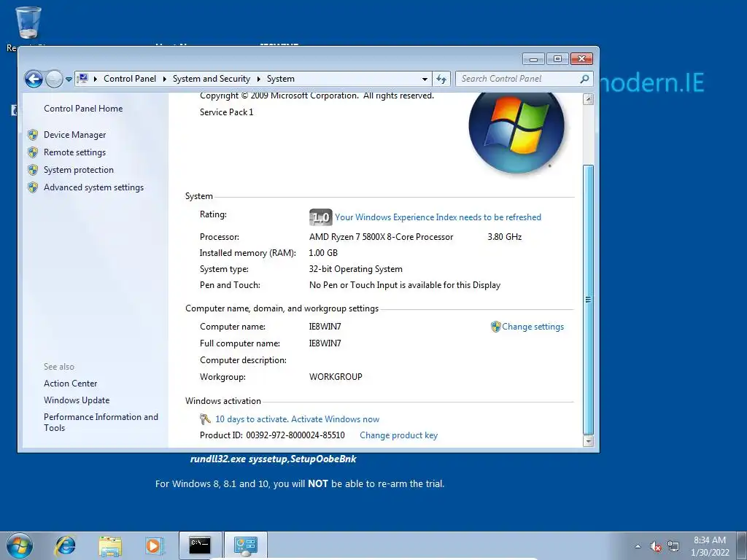747x560 pixels.
Task: Expand the arrow after Control Panel breadcrumb
Action: tap(164, 79)
